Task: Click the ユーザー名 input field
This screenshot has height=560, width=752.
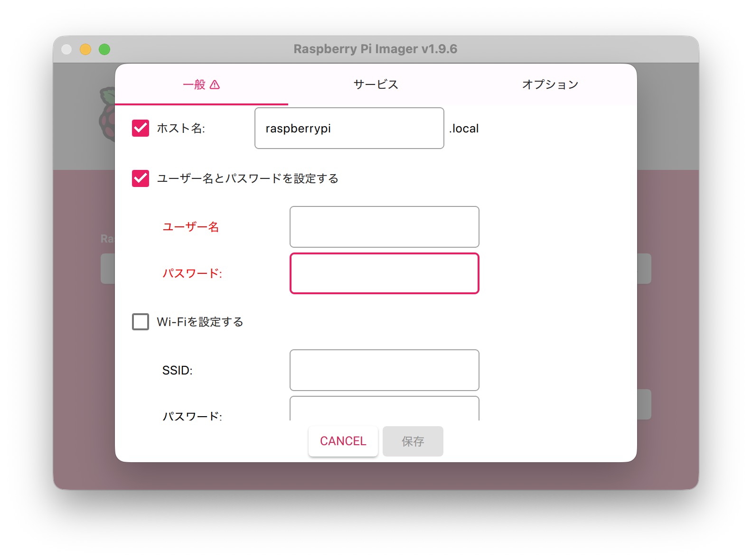Action: click(384, 227)
